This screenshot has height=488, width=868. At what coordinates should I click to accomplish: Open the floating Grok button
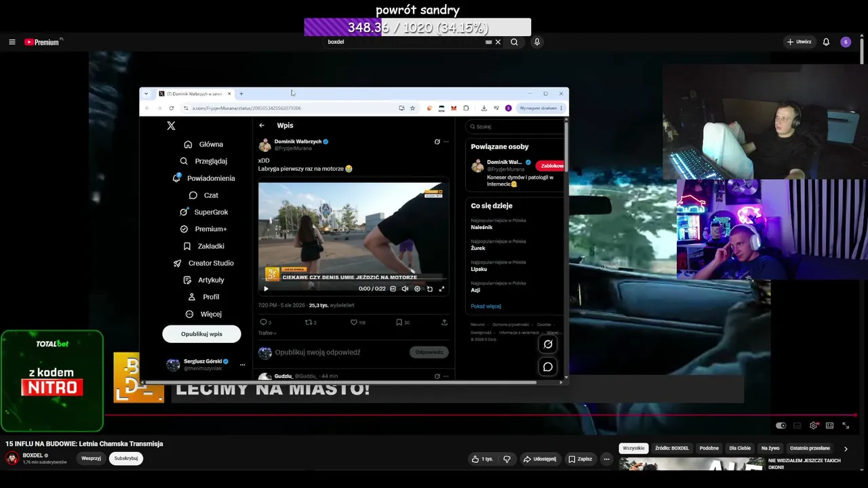point(548,344)
